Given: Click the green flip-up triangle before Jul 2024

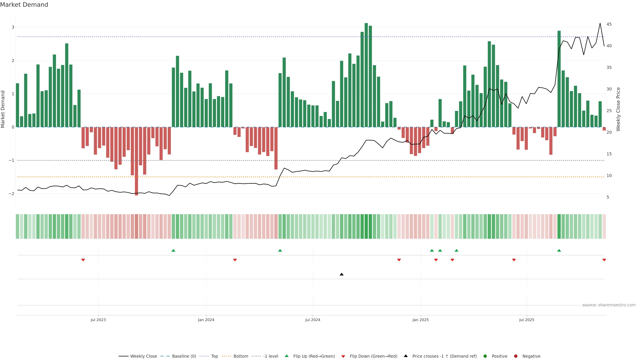Looking at the screenshot, I should pyautogui.click(x=280, y=250).
